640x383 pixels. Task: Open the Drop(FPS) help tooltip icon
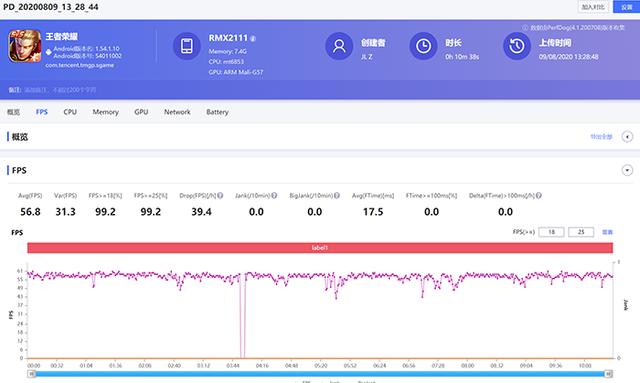[x=220, y=196]
